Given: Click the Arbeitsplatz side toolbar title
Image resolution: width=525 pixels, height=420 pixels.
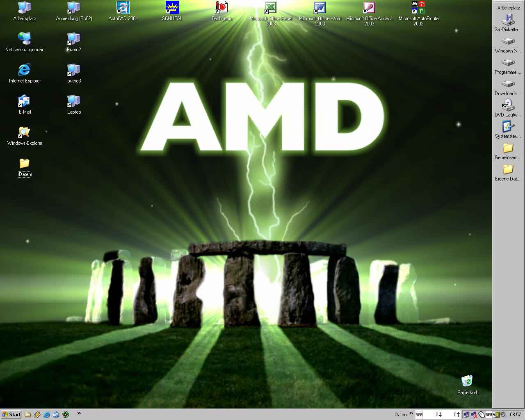Looking at the screenshot, I should pos(509,7).
